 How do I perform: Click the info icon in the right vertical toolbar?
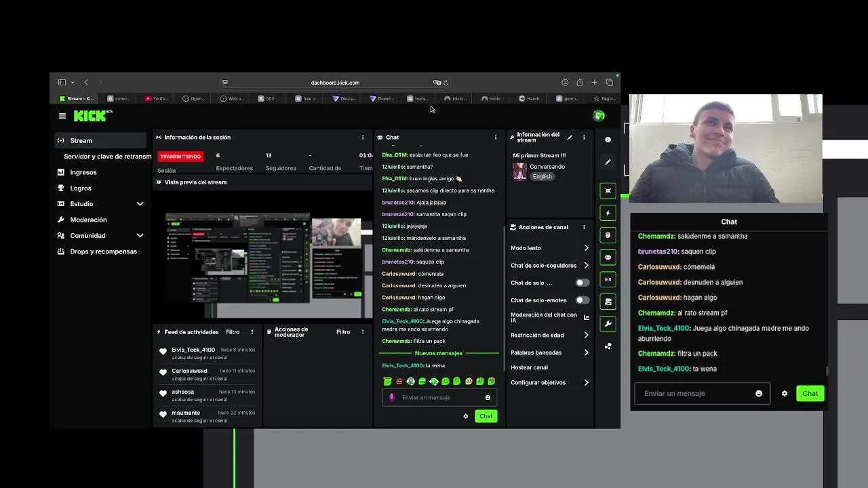click(x=608, y=140)
